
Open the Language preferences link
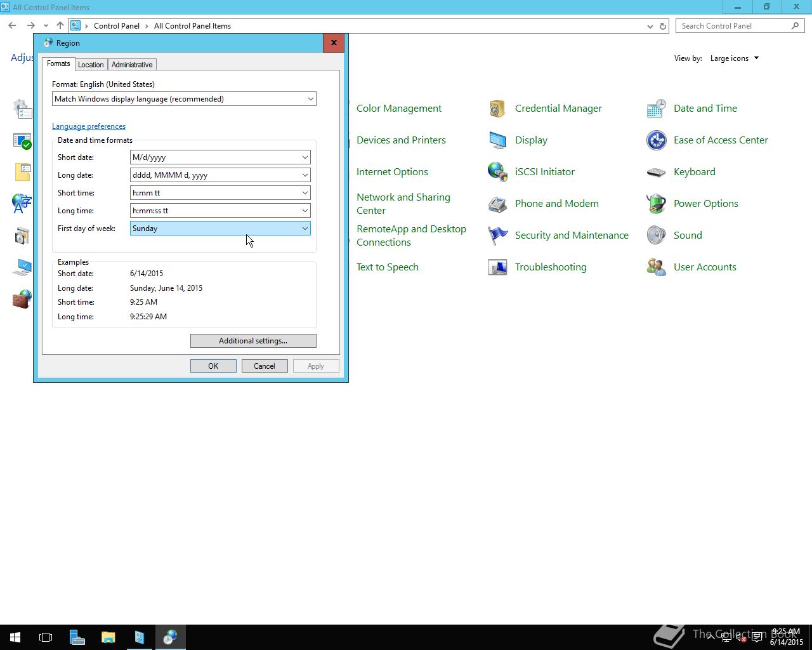[89, 126]
